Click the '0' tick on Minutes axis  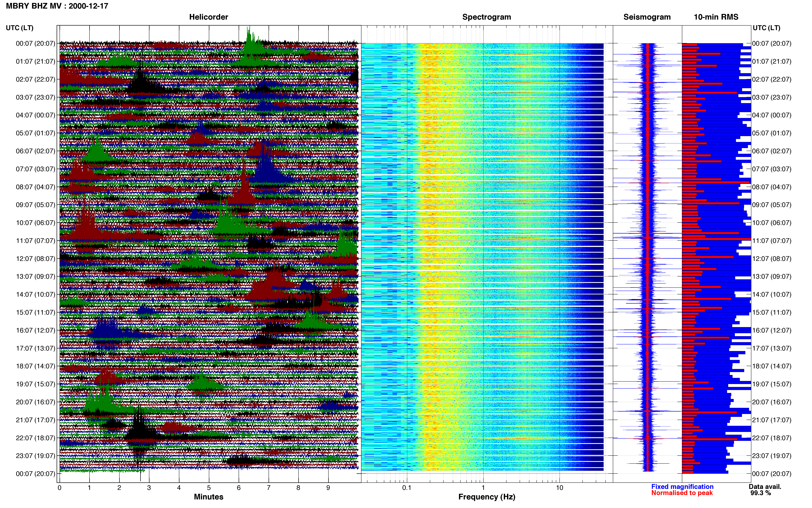pyautogui.click(x=59, y=488)
